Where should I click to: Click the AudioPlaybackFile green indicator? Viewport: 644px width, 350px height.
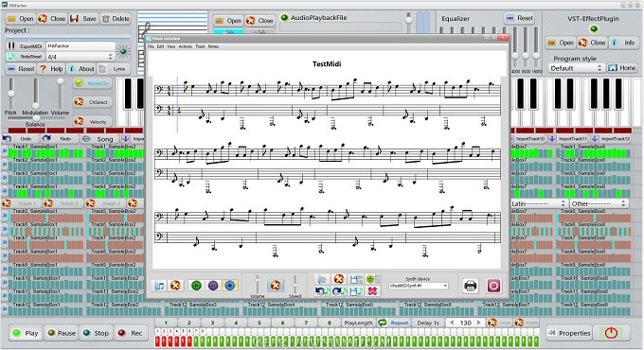(284, 18)
